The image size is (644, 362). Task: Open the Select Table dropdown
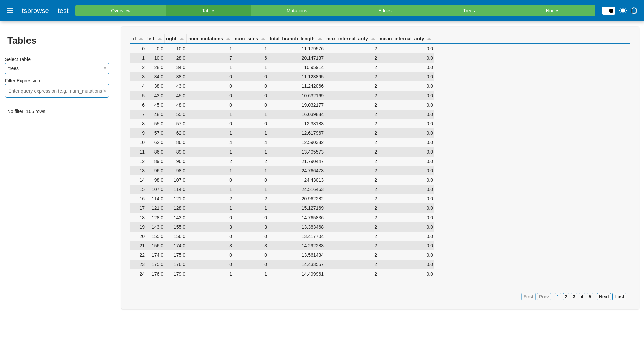57,68
